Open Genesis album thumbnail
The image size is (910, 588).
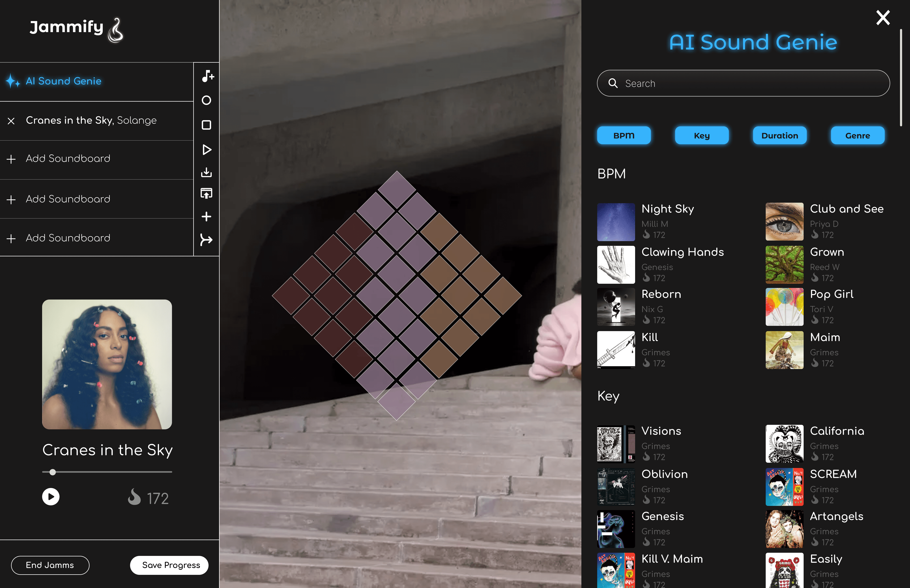tap(616, 529)
